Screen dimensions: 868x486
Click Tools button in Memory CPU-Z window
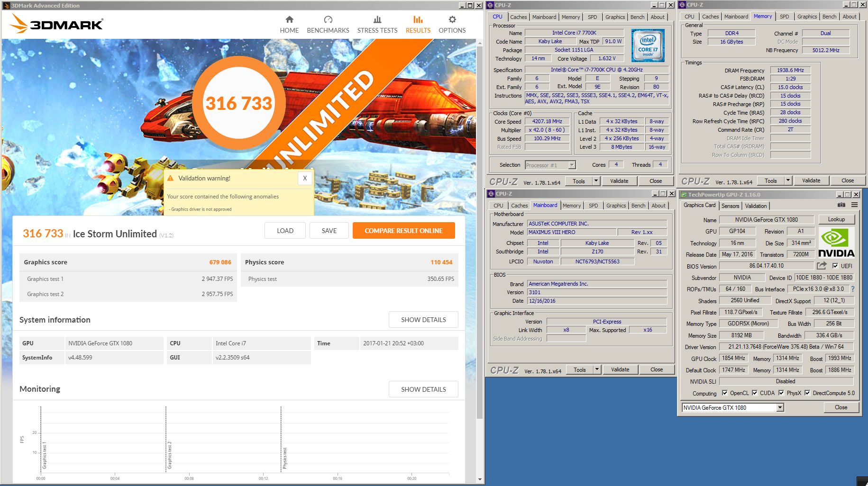[771, 180]
